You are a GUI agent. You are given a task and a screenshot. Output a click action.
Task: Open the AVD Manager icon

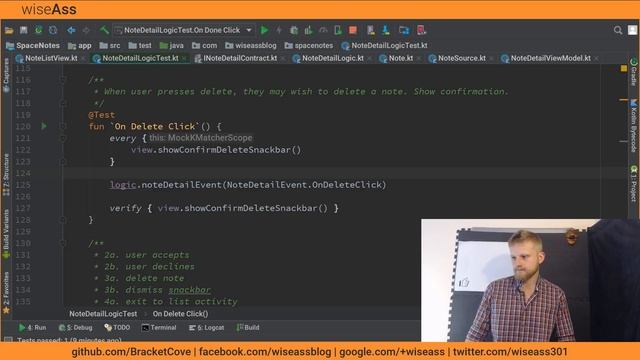point(371,30)
